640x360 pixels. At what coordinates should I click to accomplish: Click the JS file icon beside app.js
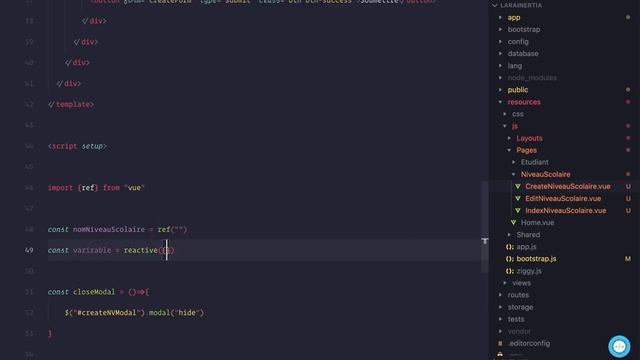(509, 247)
